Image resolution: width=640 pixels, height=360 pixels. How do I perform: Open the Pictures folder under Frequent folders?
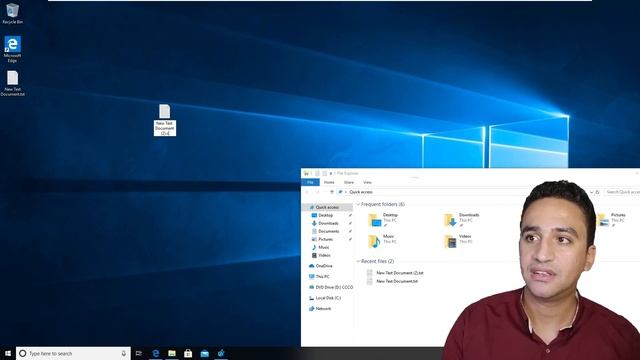(x=612, y=220)
